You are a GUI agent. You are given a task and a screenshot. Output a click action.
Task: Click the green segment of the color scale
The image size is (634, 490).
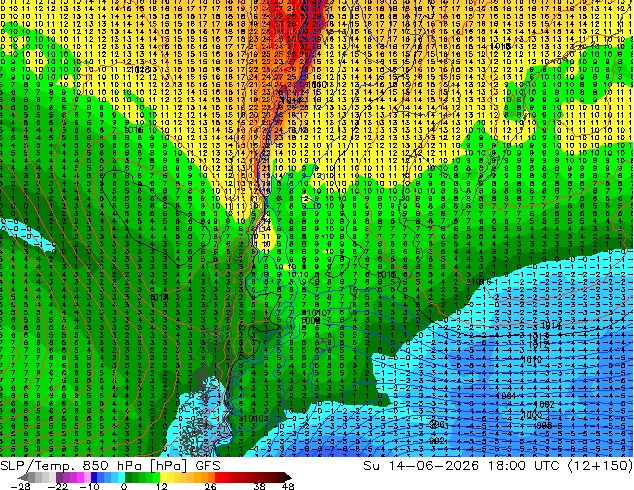pos(142,477)
